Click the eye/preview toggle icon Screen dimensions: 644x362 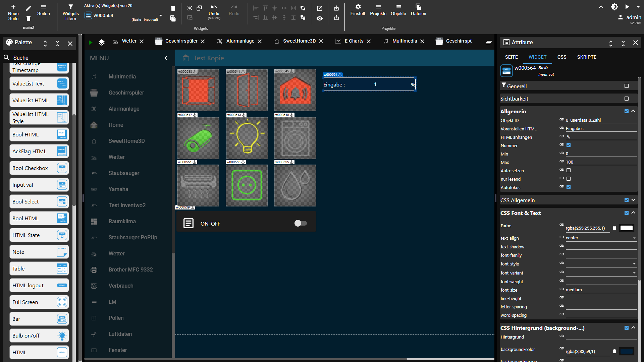click(320, 18)
